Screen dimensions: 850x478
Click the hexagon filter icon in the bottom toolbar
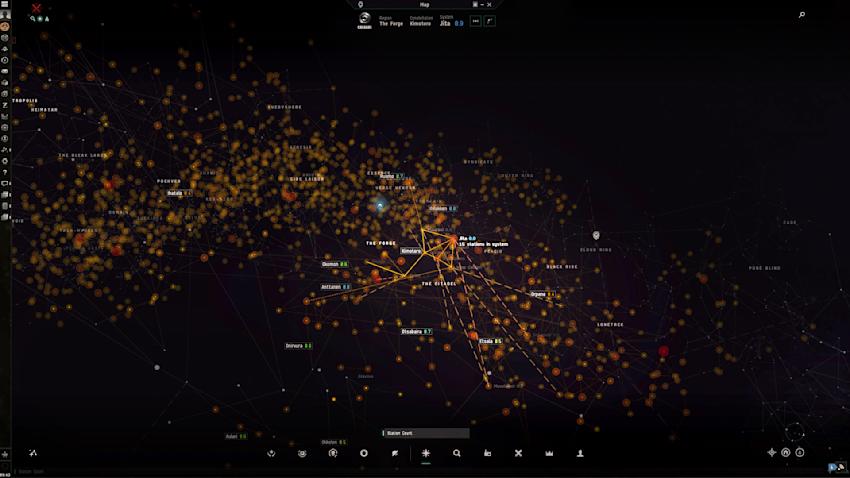tap(333, 453)
